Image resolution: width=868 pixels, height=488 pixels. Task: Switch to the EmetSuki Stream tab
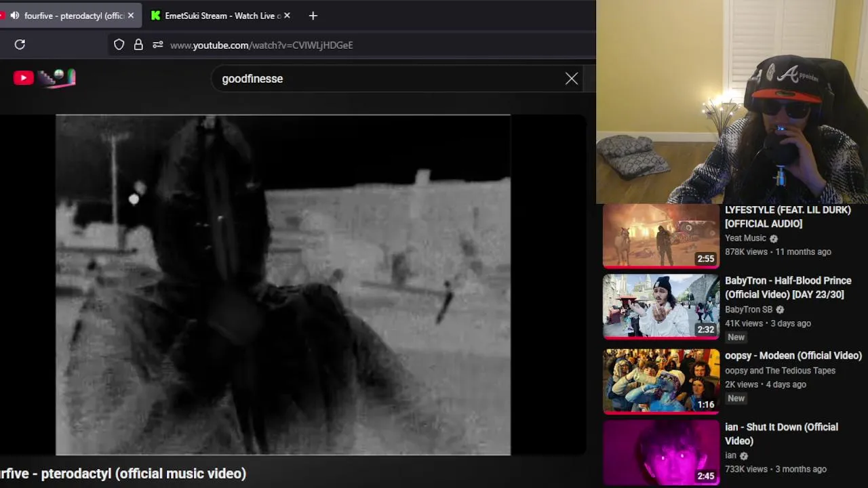tap(221, 16)
